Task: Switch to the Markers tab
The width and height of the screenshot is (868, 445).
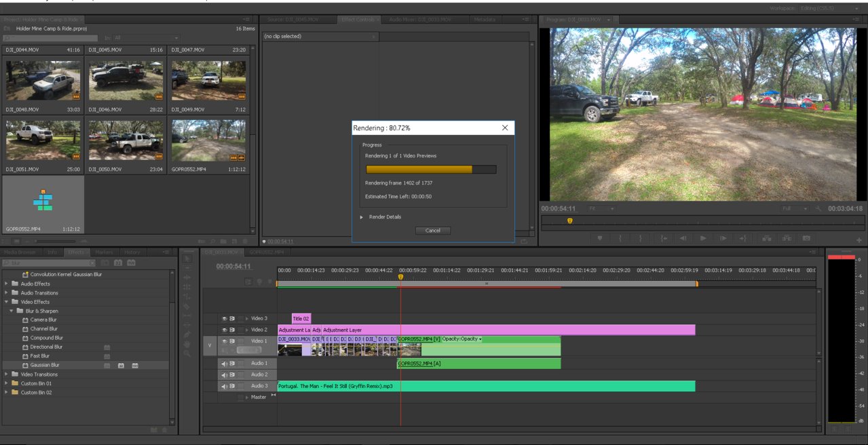Action: 104,252
